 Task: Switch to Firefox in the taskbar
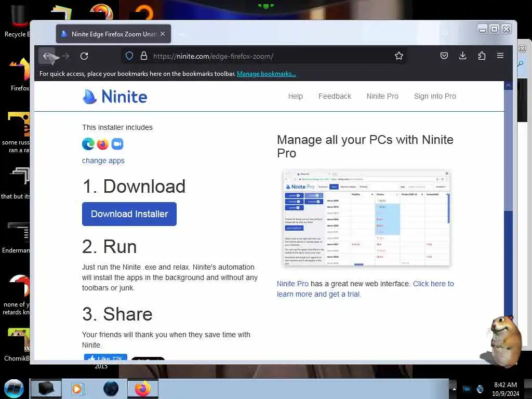[143, 389]
